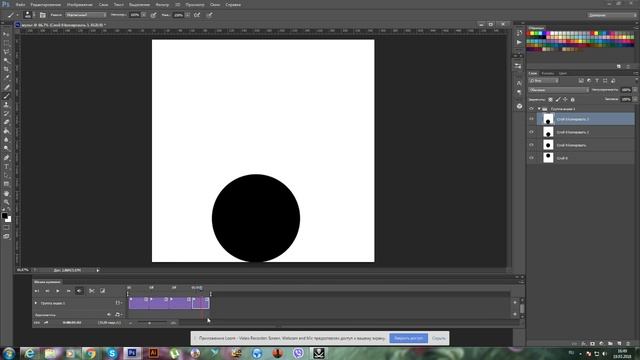Click the render video arrow icon

coord(46,322)
